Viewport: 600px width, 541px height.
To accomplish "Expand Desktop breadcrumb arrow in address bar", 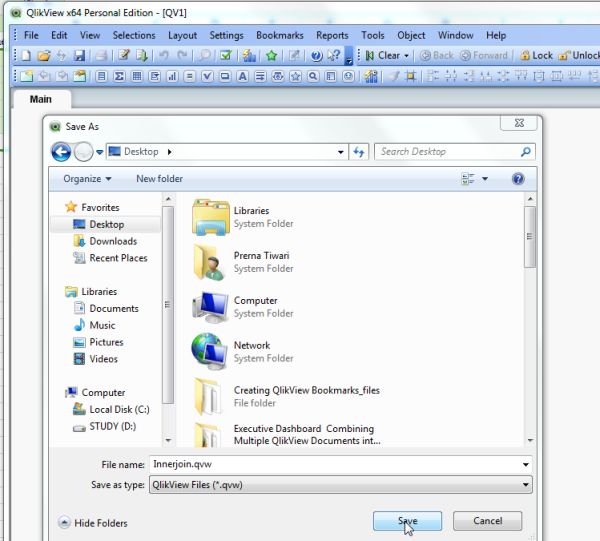I will pos(170,152).
